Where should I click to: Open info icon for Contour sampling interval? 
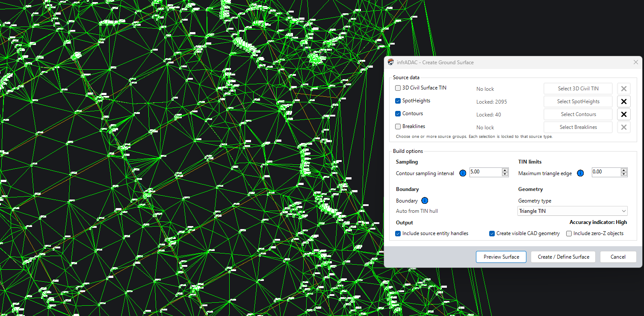(463, 173)
